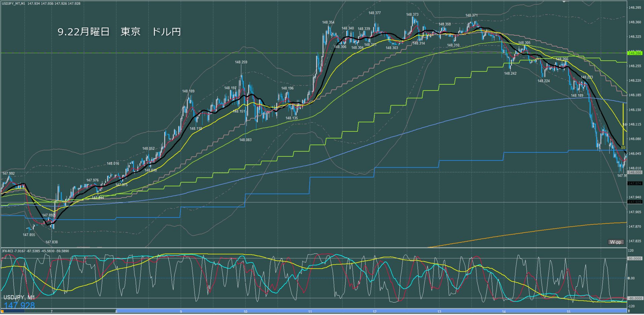The image size is (644, 315).
Task: Click the large blue 147.928 price display
Action: (20, 305)
